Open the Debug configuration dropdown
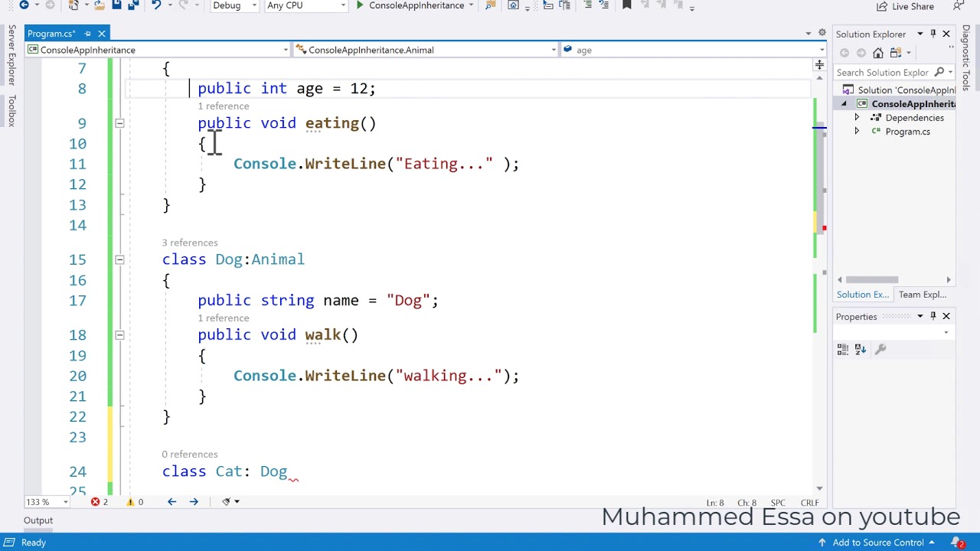Viewport: 980px width, 551px height. tap(234, 5)
